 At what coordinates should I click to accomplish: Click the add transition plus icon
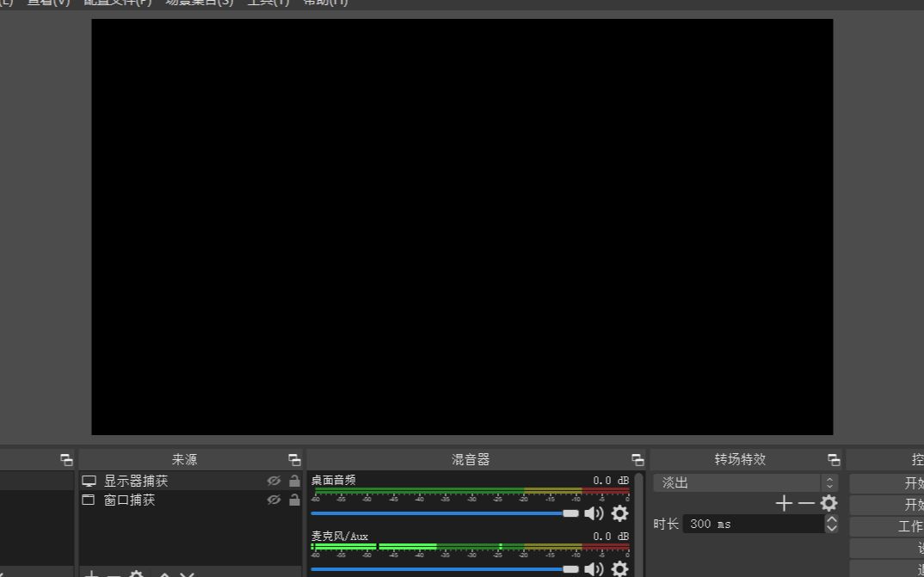click(784, 503)
